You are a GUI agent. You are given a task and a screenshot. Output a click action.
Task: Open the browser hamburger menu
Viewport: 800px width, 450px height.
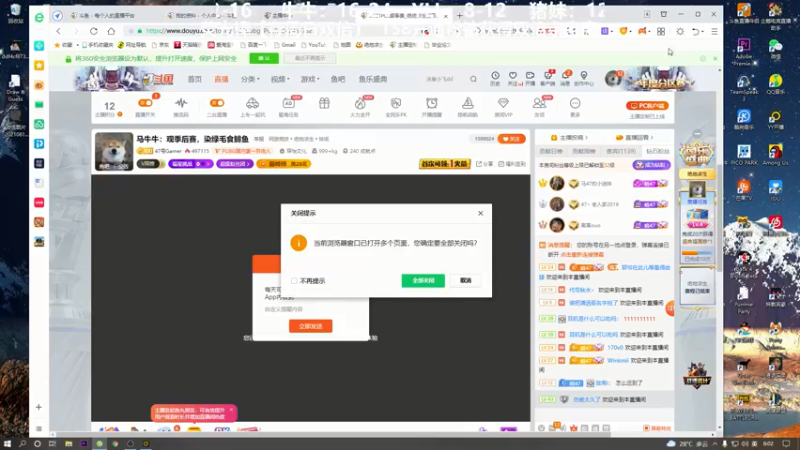[714, 31]
